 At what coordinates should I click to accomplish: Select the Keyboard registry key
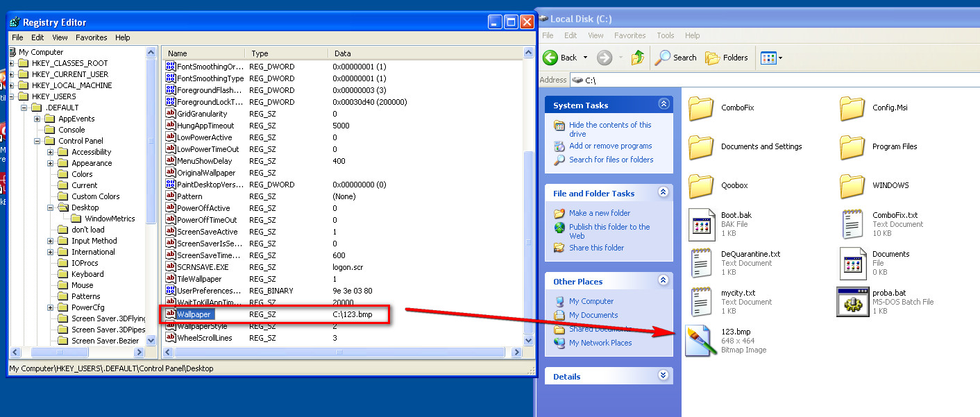[87, 274]
